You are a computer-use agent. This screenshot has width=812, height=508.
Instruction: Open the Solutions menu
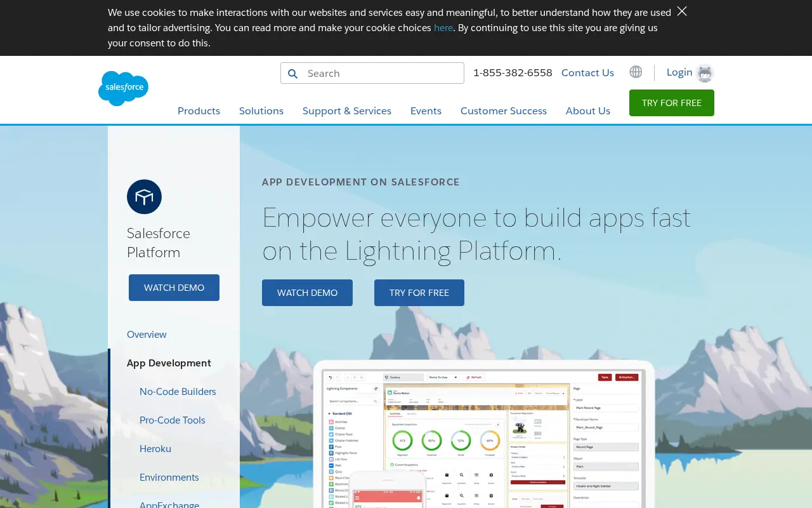pos(261,110)
